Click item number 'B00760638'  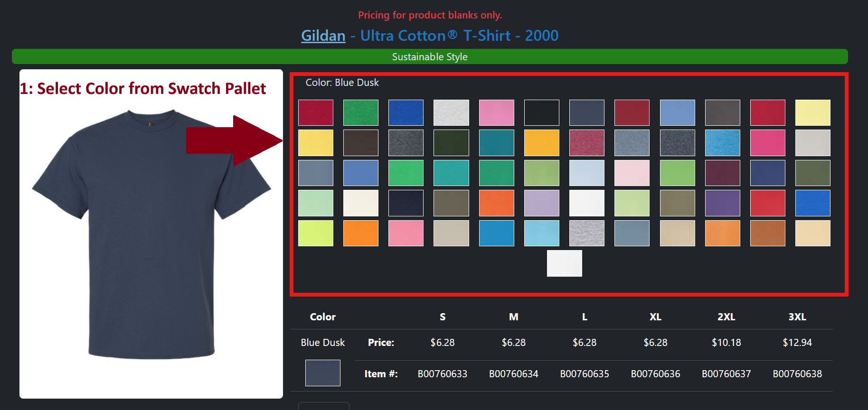coord(797,374)
